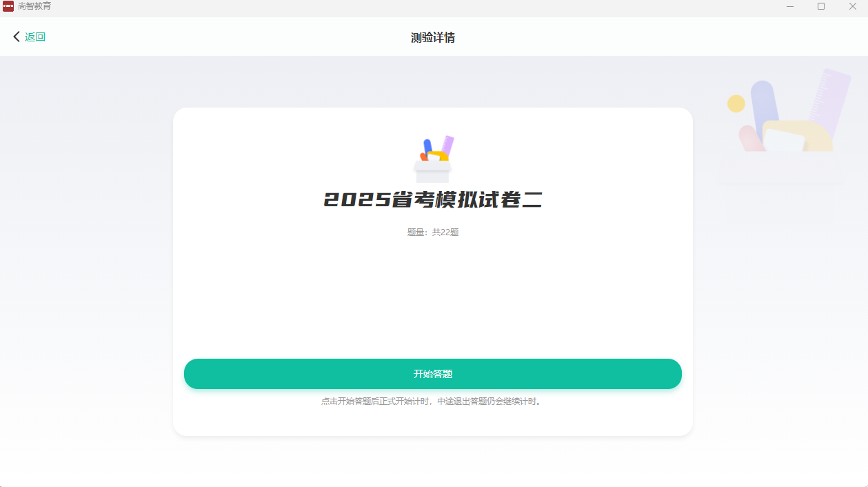Click blank area between question count and 开始答题
The width and height of the screenshot is (868, 487).
[433, 297]
